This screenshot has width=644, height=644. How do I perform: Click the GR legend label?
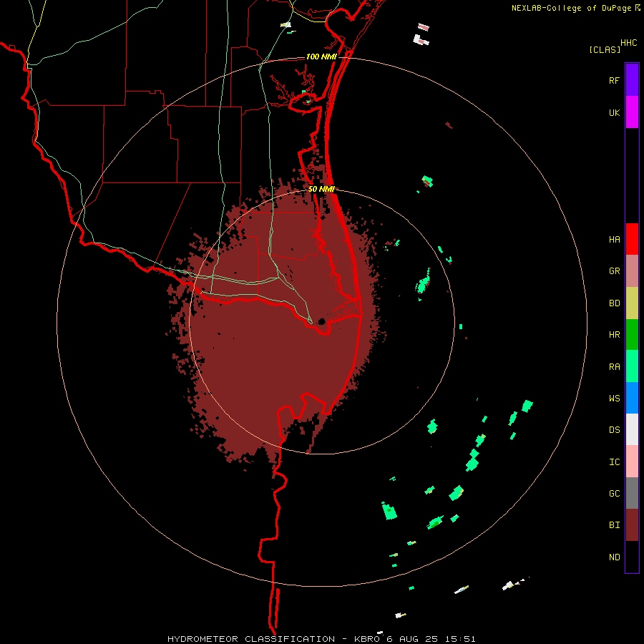pos(614,271)
